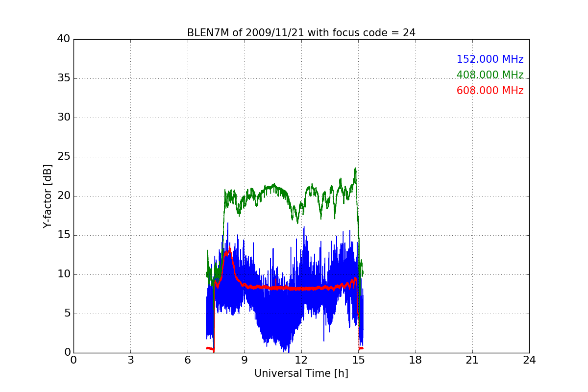Click the x-axis tick label '12'
Image resolution: width=588 pixels, height=392 pixels.
tap(301, 360)
